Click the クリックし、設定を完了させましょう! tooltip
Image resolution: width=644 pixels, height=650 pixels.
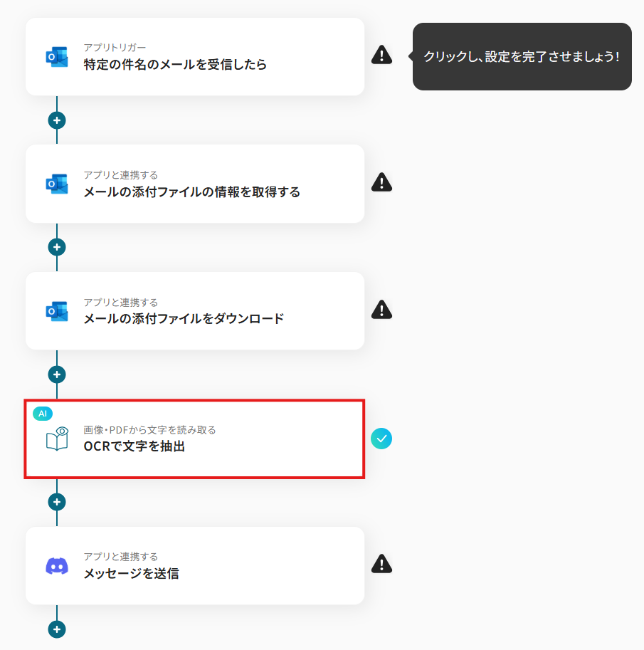(x=522, y=56)
